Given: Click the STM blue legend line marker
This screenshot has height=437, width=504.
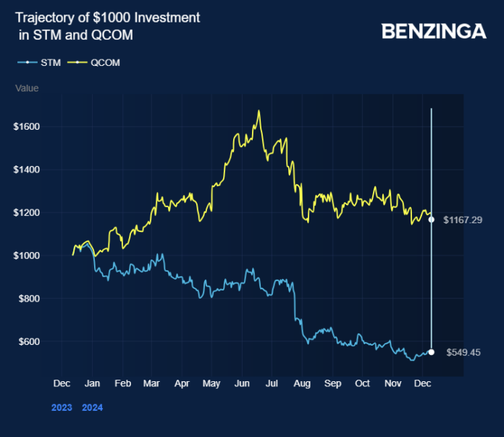Looking at the screenshot, I should tap(28, 62).
